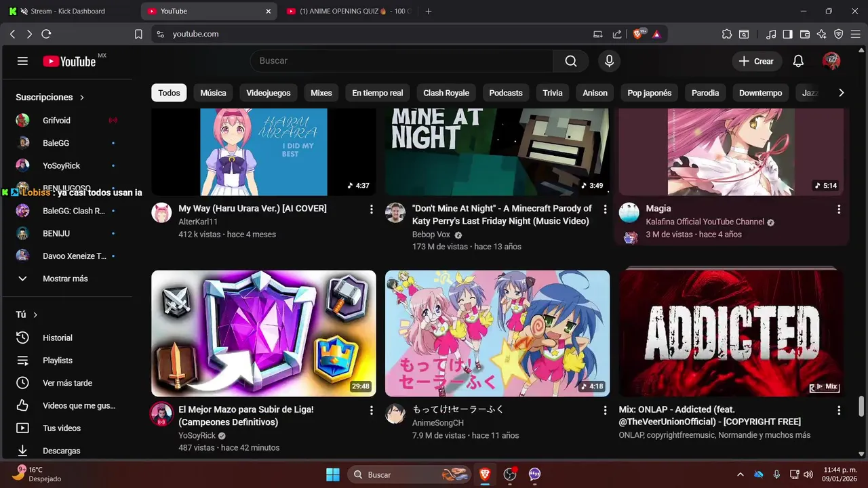Select the Clash Royale chip
The width and height of the screenshot is (868, 488).
446,93
